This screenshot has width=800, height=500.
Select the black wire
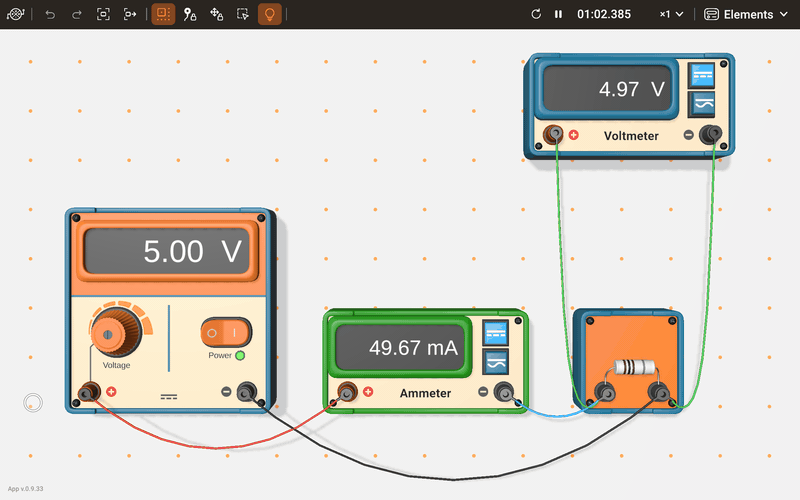click(454, 479)
